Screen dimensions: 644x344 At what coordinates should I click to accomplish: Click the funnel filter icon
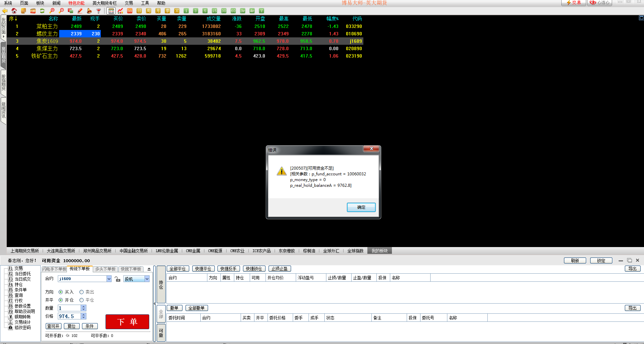point(99,11)
